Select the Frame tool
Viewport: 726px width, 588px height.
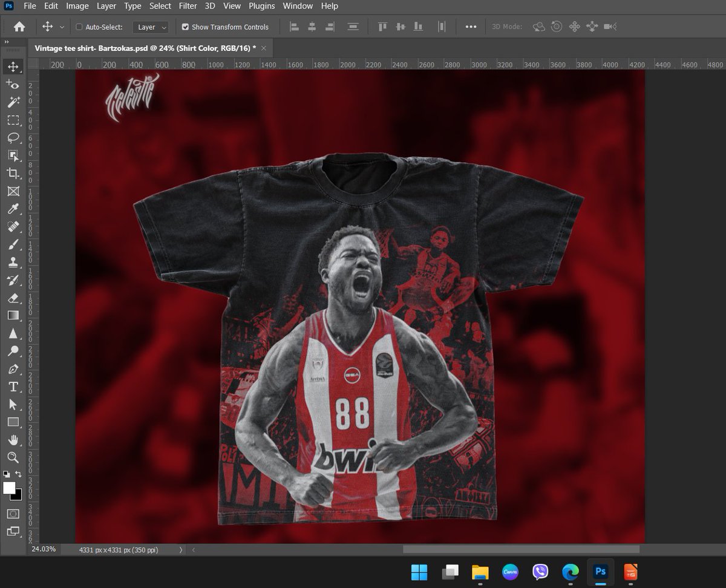(x=13, y=191)
